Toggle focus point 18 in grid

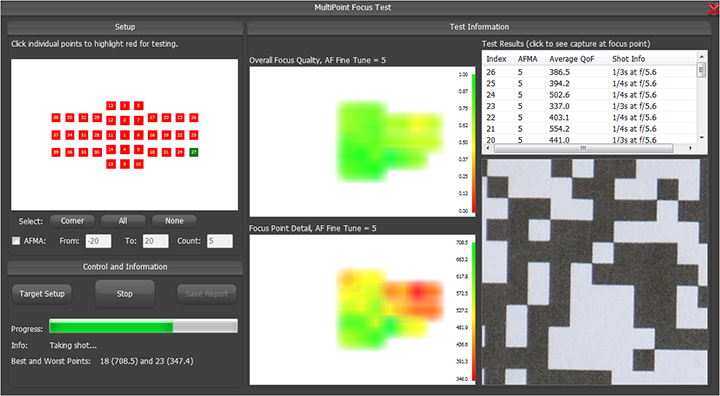[152, 152]
